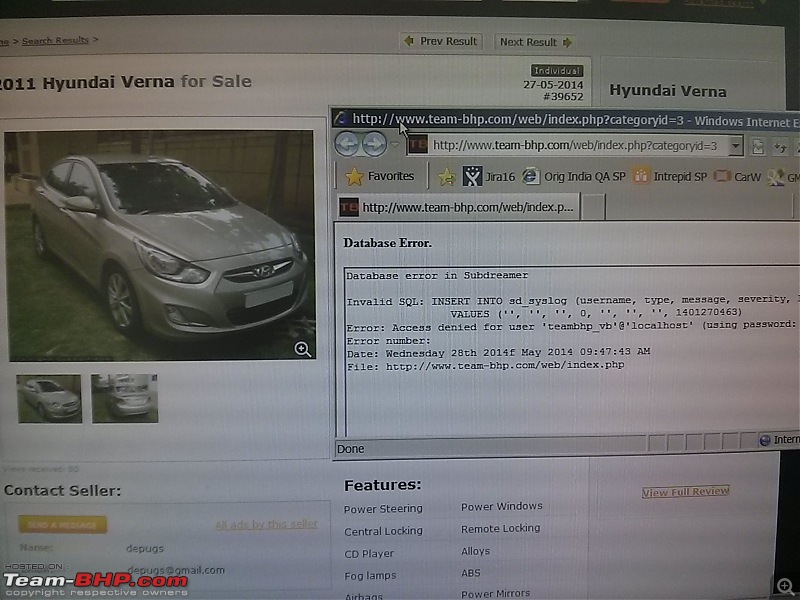This screenshot has width=800, height=600.
Task: Click the Hyundai Verna heading in the right panel
Action: click(x=668, y=91)
